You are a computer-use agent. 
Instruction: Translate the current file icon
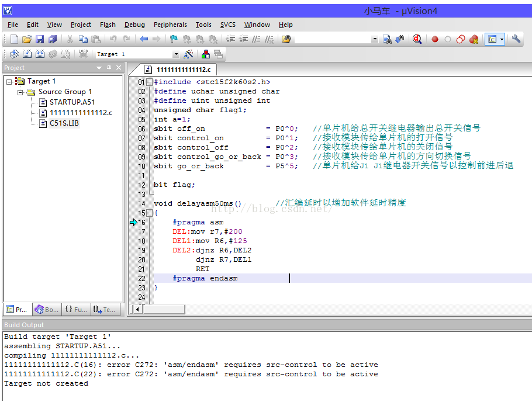[14, 54]
